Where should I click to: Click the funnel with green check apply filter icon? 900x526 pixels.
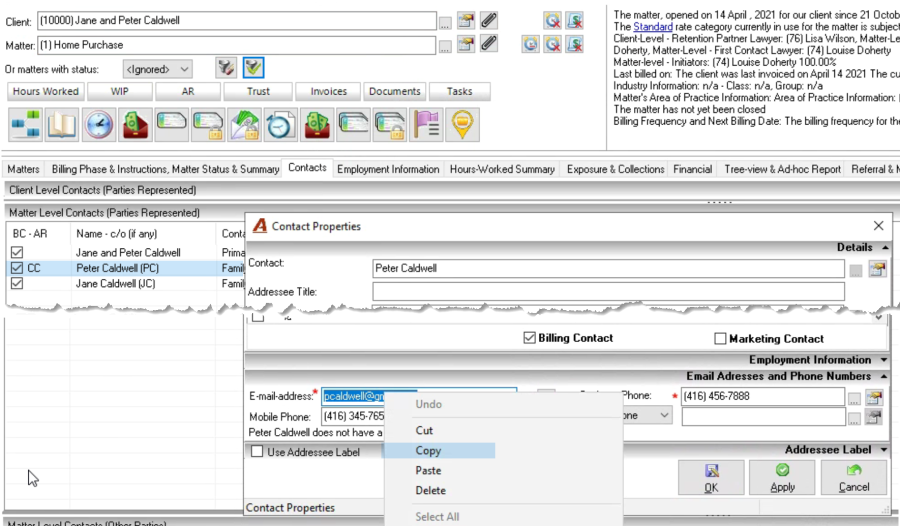coord(253,68)
